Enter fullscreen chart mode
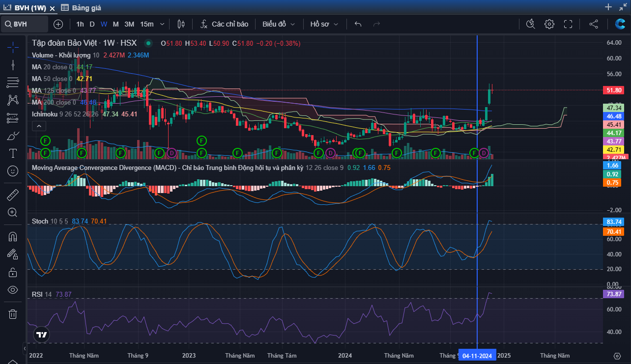 pos(568,24)
